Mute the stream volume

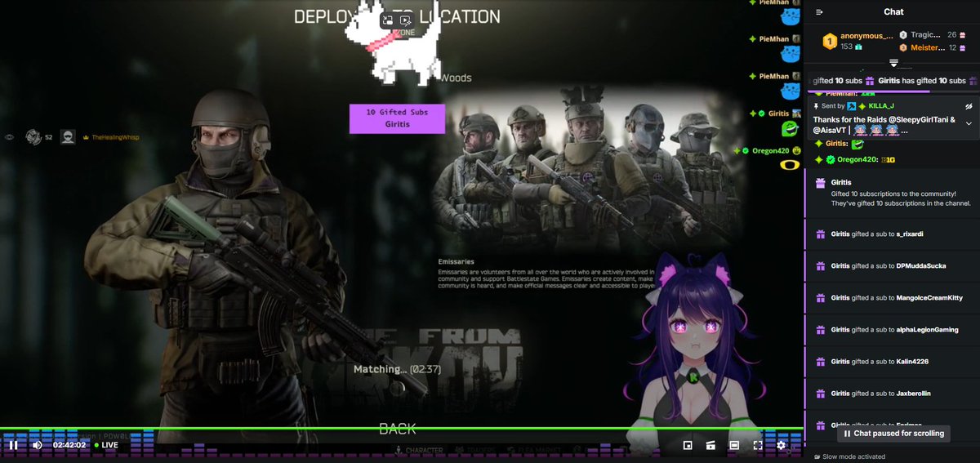(37, 445)
